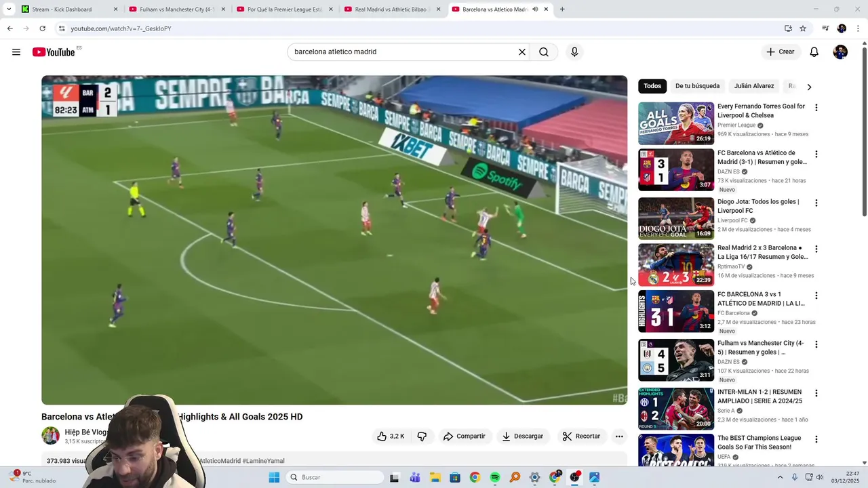Open Windows Settings gear on taskbar
The image size is (868, 488).
tap(534, 477)
